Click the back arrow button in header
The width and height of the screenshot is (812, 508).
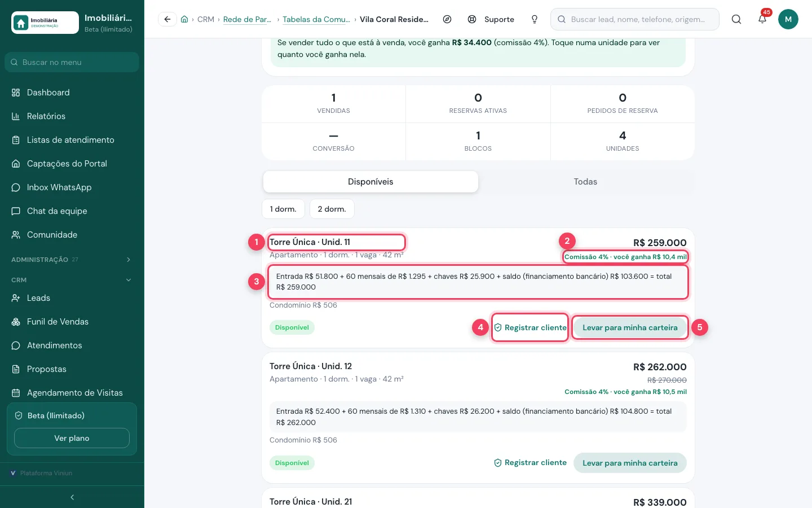[x=167, y=19]
